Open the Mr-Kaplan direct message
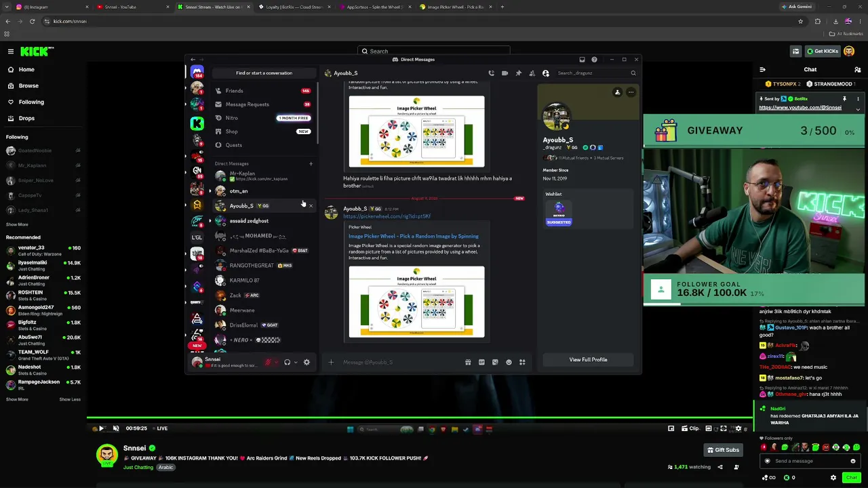 pos(263,176)
